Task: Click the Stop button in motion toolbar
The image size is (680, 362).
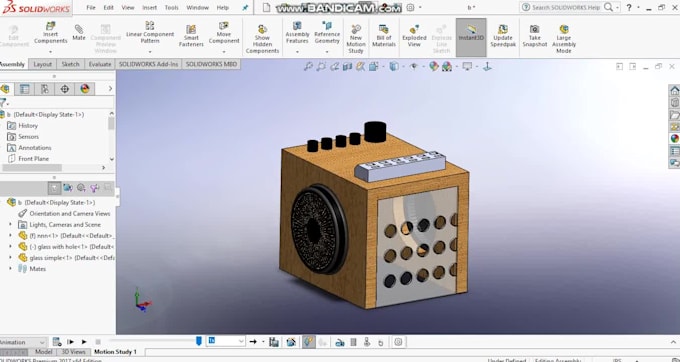Action: (x=98, y=342)
